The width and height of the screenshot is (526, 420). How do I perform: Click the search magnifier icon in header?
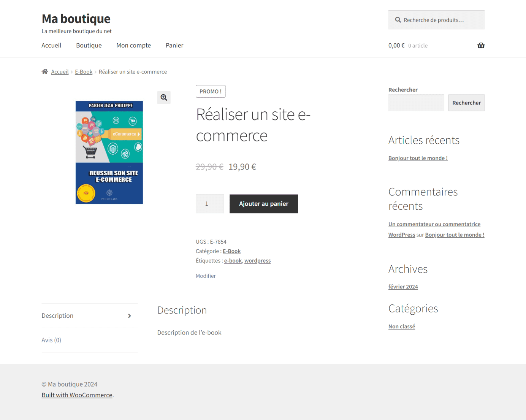(x=398, y=20)
